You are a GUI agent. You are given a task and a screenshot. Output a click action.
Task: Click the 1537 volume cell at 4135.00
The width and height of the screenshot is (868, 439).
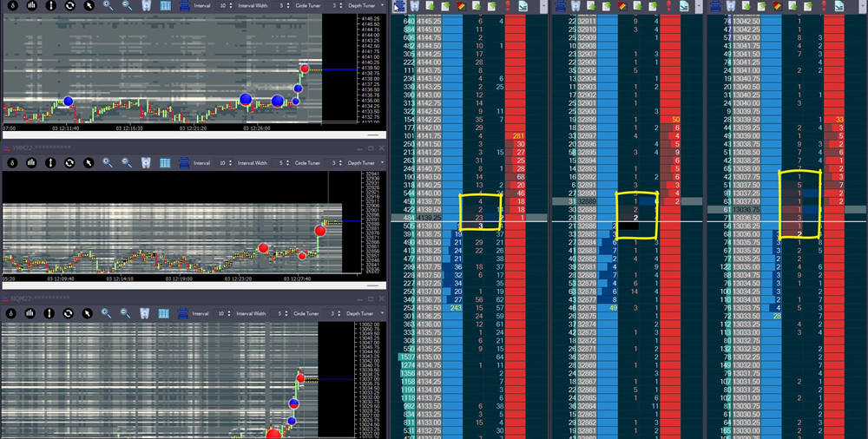(404, 357)
